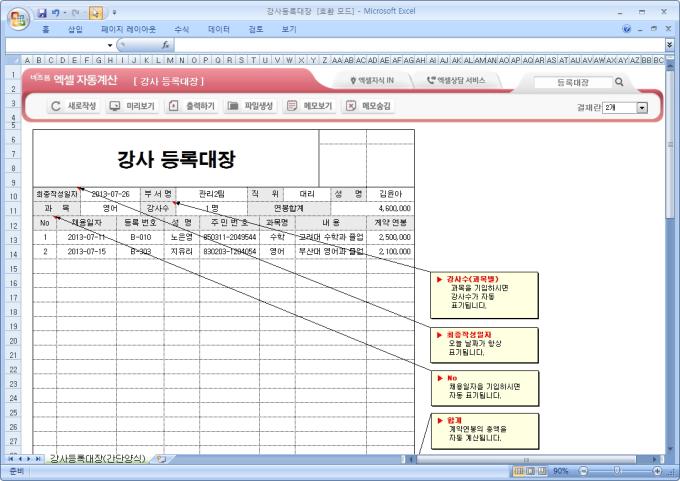Select the 김윤아 name cell
This screenshot has height=481, width=680.
pyautogui.click(x=390, y=194)
